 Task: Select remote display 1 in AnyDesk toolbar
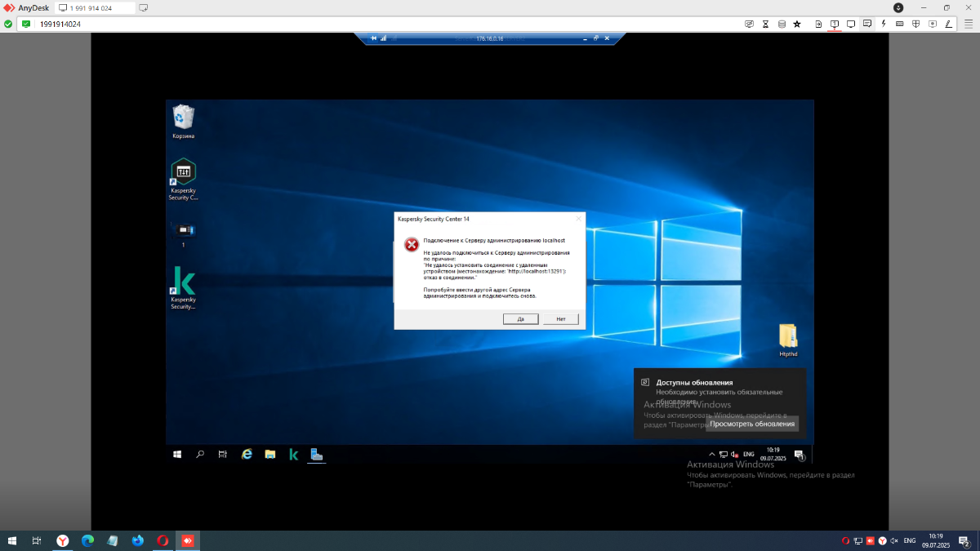[x=835, y=24]
